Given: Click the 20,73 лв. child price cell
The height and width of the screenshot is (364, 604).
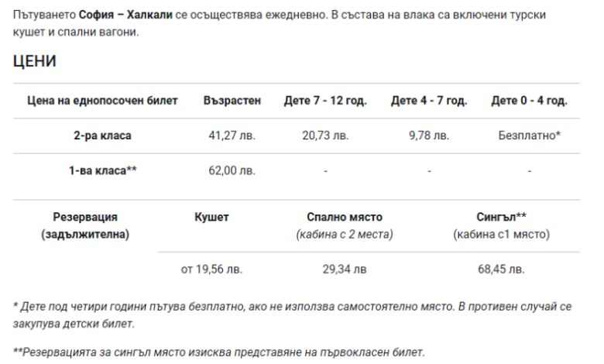Looking at the screenshot, I should [325, 136].
